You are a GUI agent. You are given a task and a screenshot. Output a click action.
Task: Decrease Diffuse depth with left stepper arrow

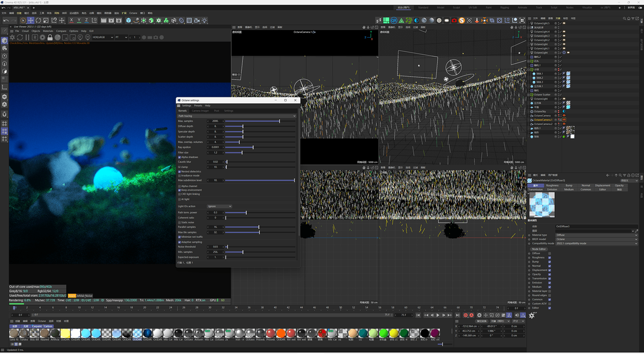click(208, 126)
